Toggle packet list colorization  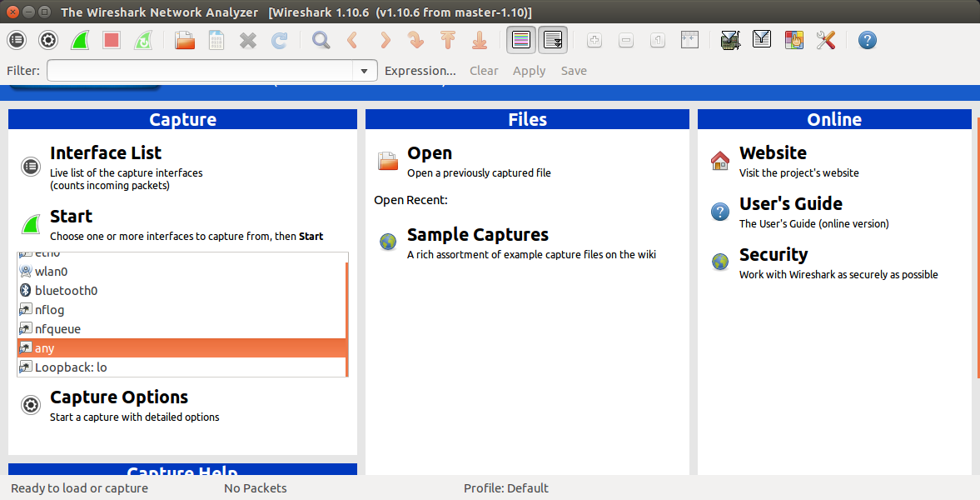coord(520,40)
